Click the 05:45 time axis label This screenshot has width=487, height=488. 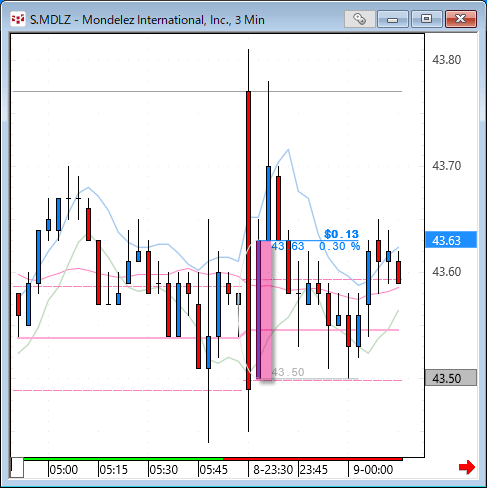click(x=214, y=470)
